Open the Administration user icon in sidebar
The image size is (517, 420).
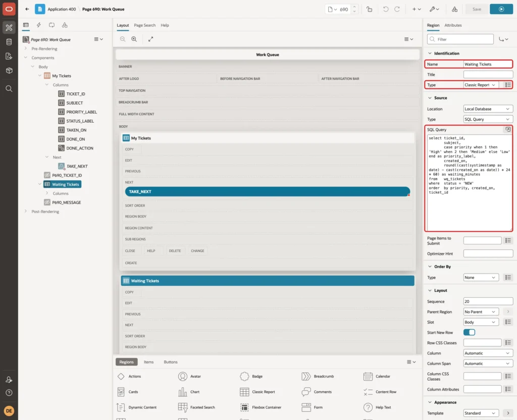pos(9,380)
